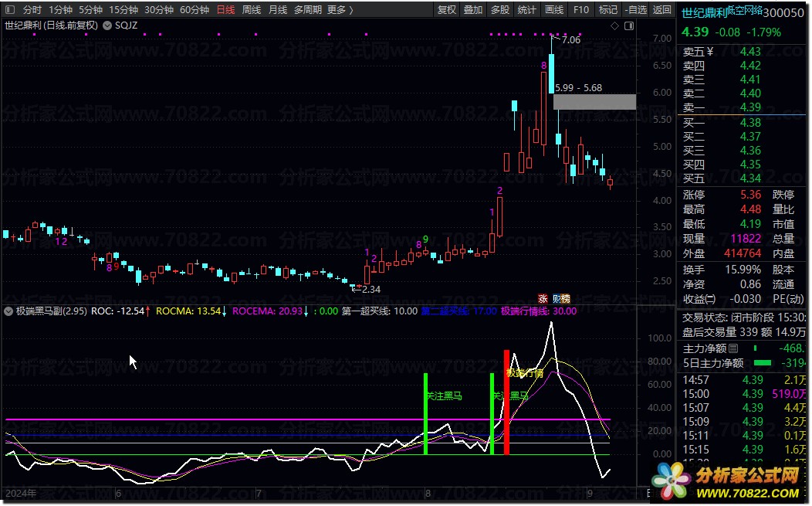Image resolution: width=812 pixels, height=506 pixels.
Task: Click the 交易状态 闭市阶段 status line
Action: [x=743, y=318]
